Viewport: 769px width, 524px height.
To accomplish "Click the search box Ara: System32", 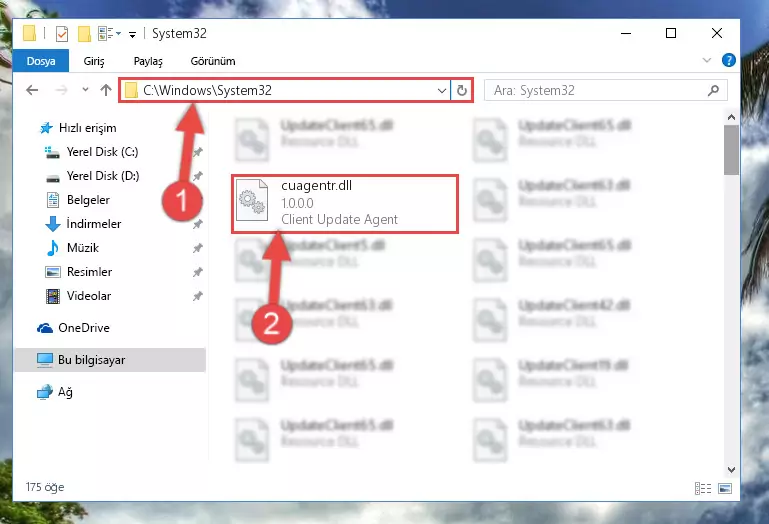I will pos(605,90).
